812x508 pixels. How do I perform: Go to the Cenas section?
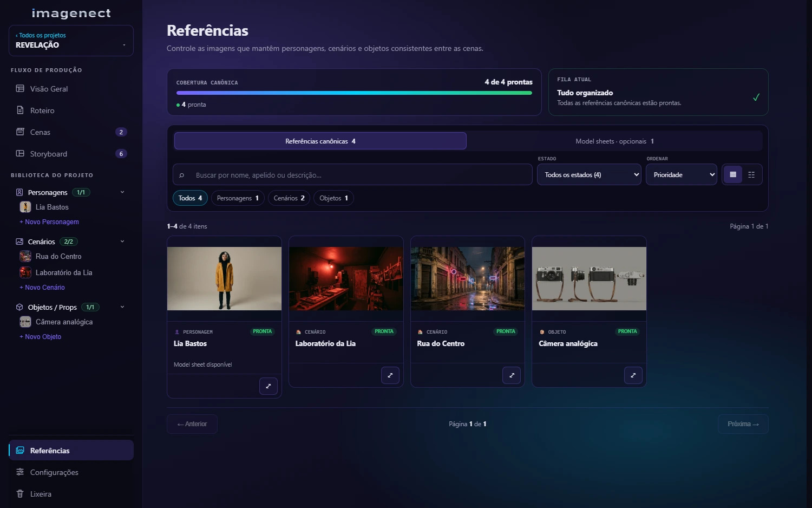pos(71,132)
